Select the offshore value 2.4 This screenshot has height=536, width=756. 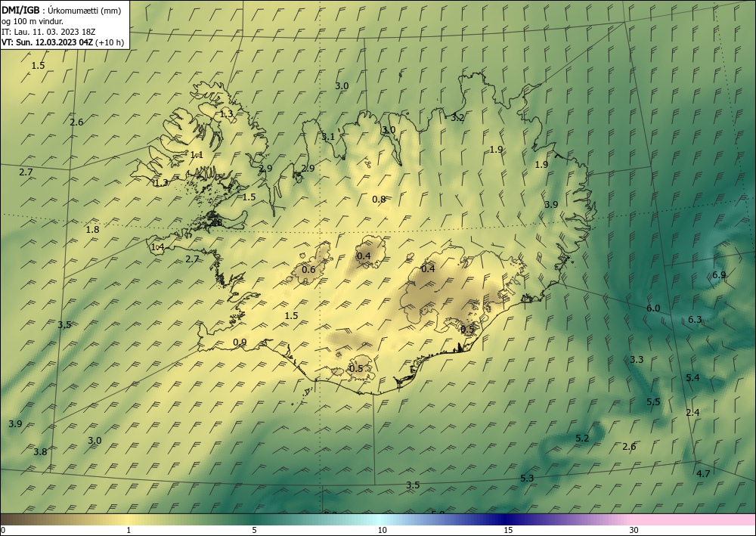pyautogui.click(x=692, y=412)
